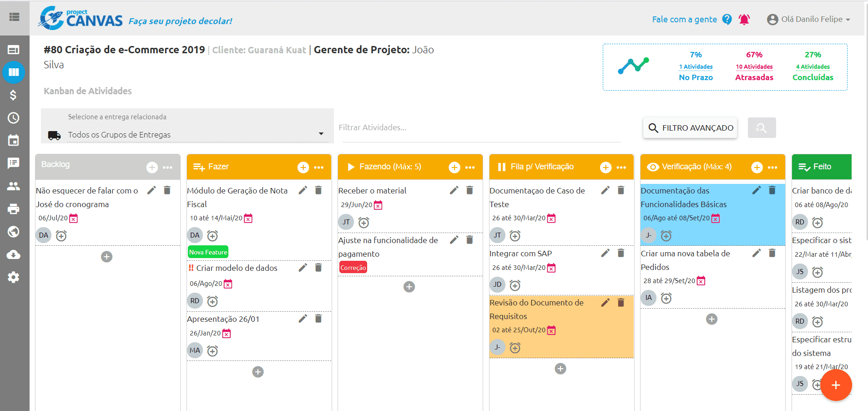
Task: Open the Verificação column three-dots menu
Action: 772,167
